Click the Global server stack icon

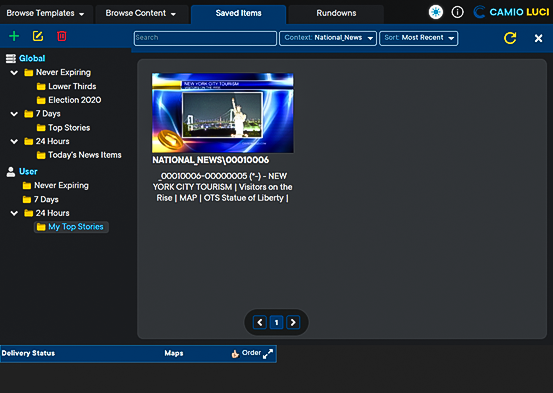[x=11, y=59]
